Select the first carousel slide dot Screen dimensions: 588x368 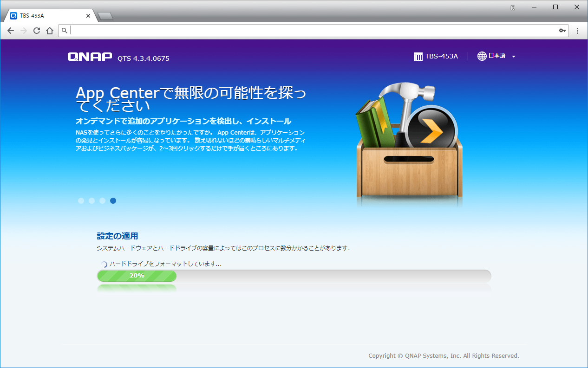point(81,201)
